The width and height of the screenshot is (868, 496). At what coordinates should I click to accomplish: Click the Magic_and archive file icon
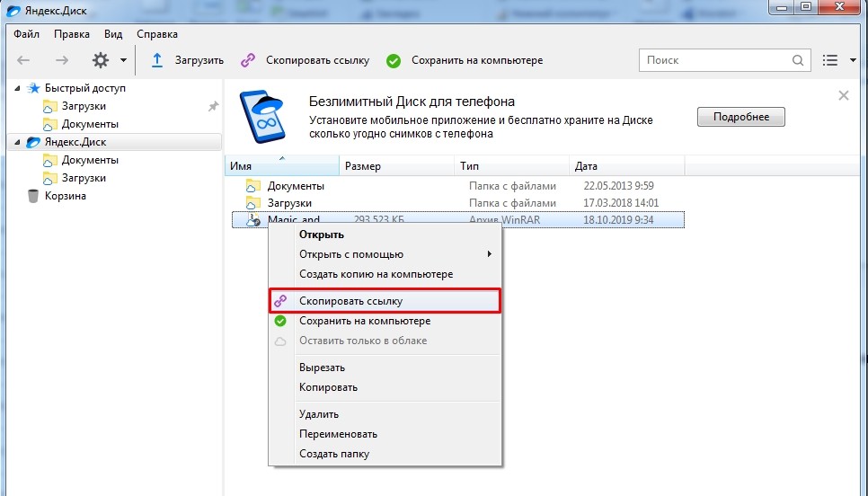click(x=253, y=220)
